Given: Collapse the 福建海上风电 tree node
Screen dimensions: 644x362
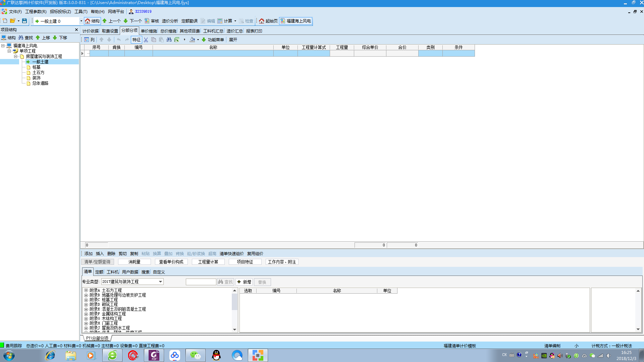Looking at the screenshot, I should click(x=3, y=46).
